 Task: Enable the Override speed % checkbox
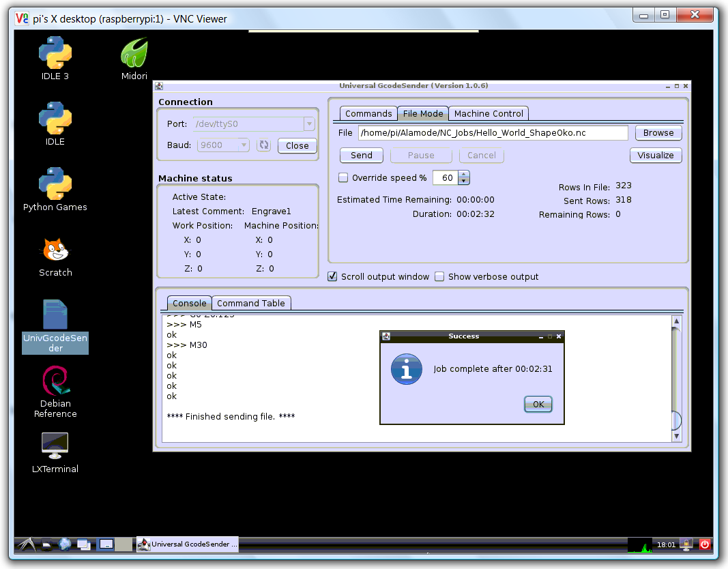tap(343, 178)
